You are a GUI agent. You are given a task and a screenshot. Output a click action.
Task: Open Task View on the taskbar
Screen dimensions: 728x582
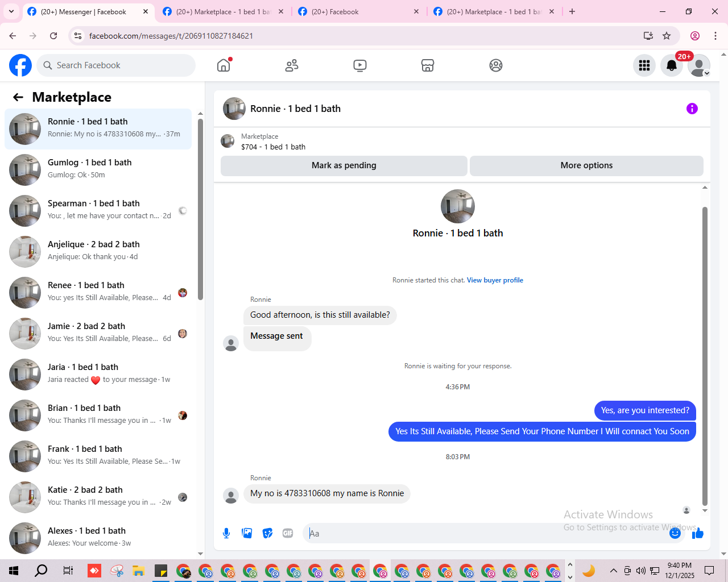tap(68, 571)
